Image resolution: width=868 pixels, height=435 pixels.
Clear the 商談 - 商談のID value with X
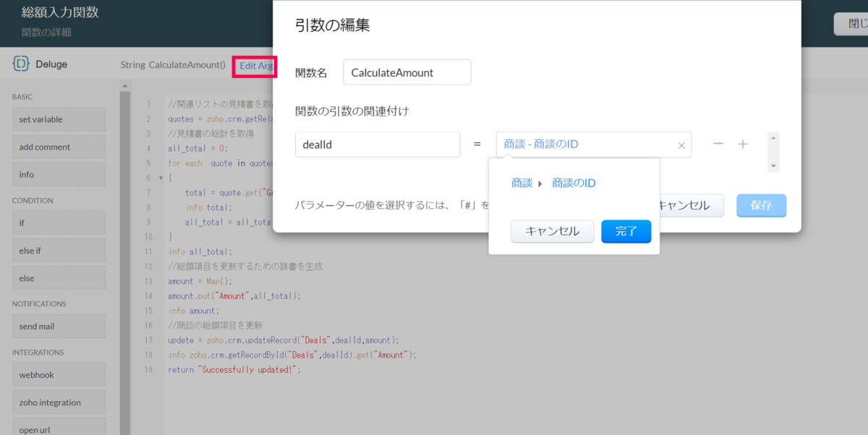[681, 145]
